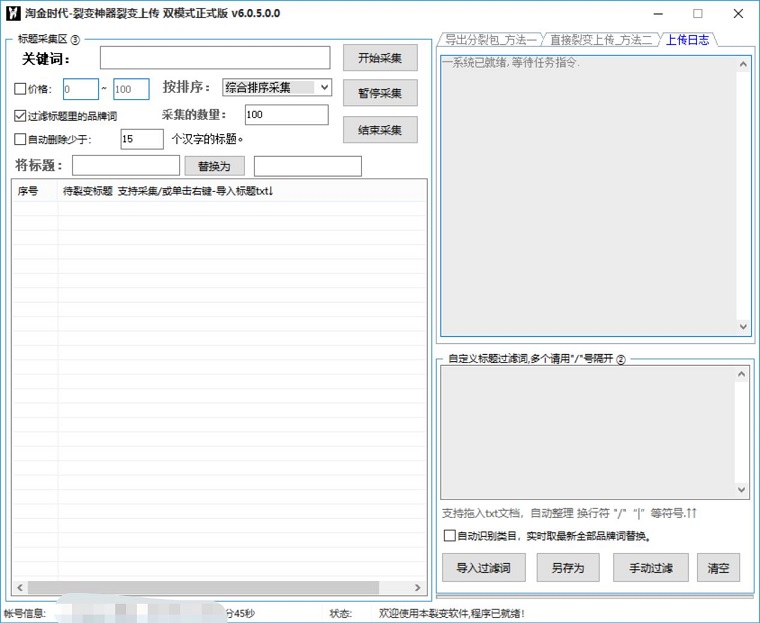Image resolution: width=760 pixels, height=623 pixels.
Task: Switch to 导出分裂包_方法一 tab
Action: coord(491,40)
